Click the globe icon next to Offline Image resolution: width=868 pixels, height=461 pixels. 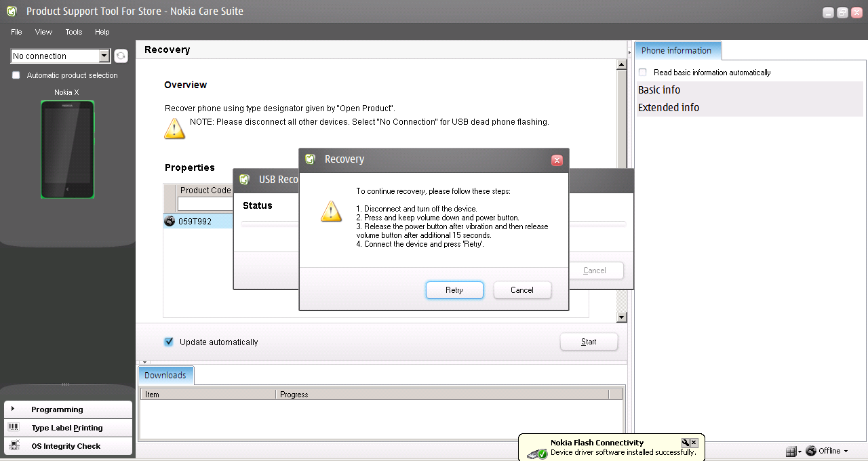[810, 451]
